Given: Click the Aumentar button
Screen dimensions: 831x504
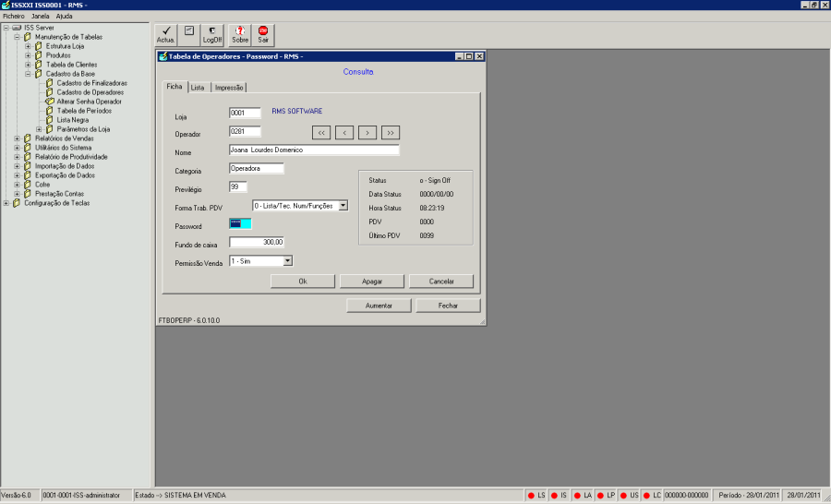Looking at the screenshot, I should click(379, 306).
